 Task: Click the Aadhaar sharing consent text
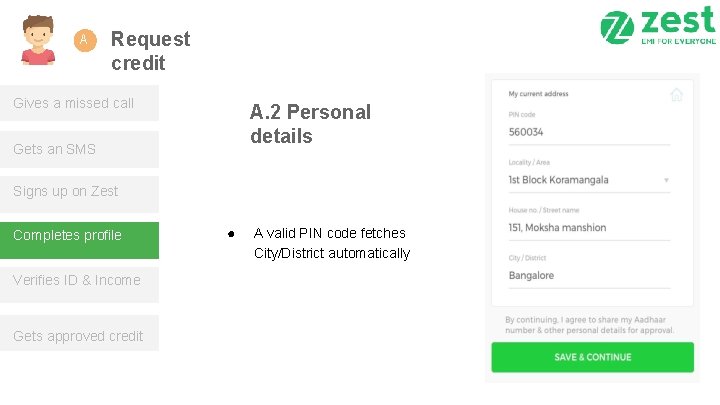coord(589,325)
